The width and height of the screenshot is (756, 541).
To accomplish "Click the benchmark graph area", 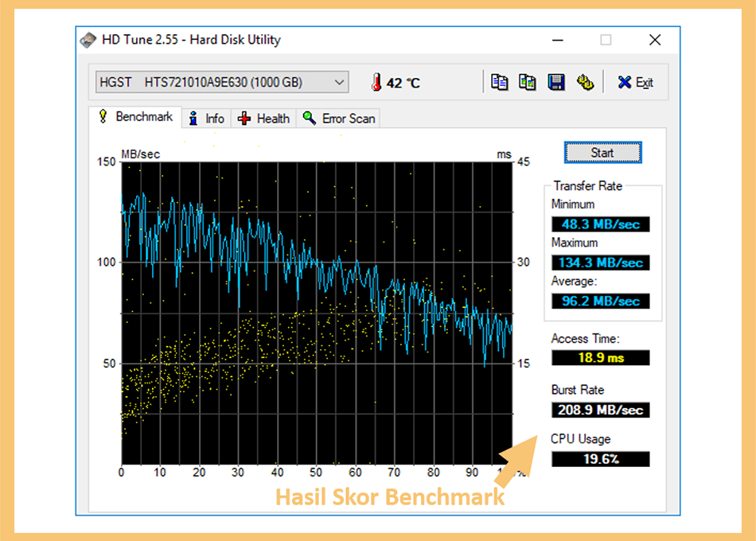I will pyautogui.click(x=317, y=313).
